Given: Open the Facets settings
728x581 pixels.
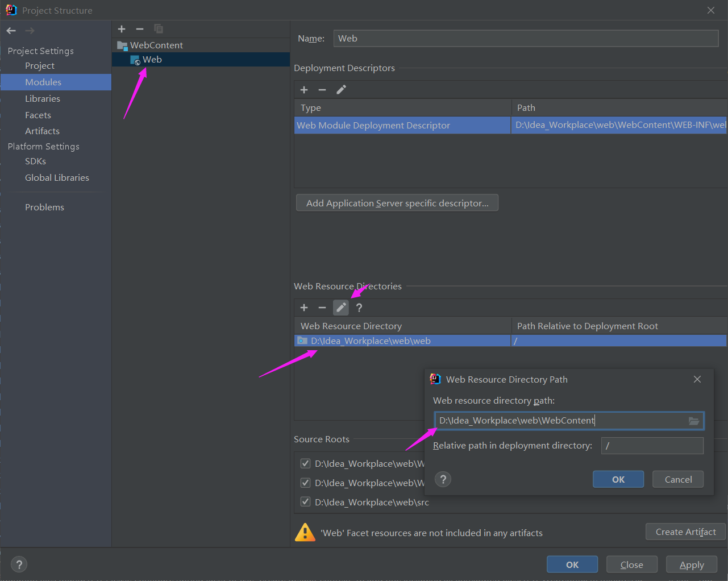Looking at the screenshot, I should click(x=38, y=115).
